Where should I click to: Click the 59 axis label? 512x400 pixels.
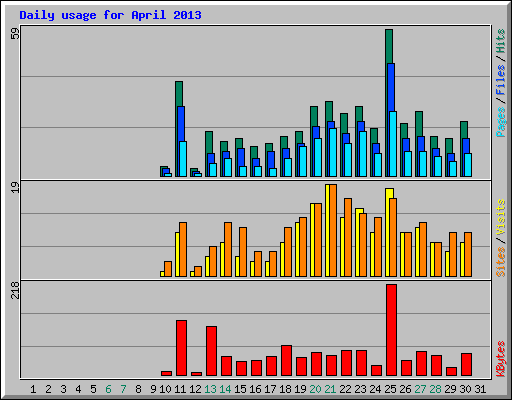point(15,34)
